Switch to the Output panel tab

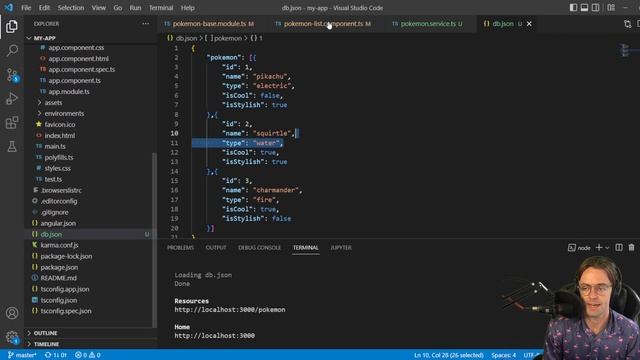point(216,248)
